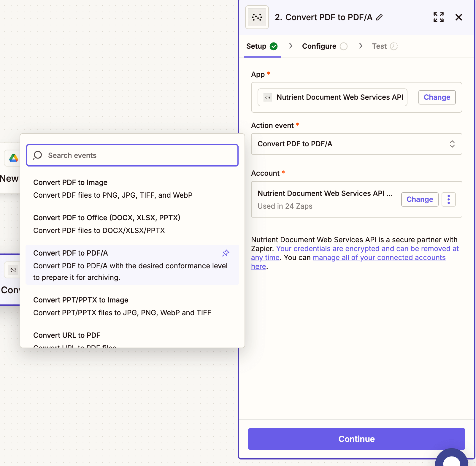Switch to the Test tab

tap(380, 46)
